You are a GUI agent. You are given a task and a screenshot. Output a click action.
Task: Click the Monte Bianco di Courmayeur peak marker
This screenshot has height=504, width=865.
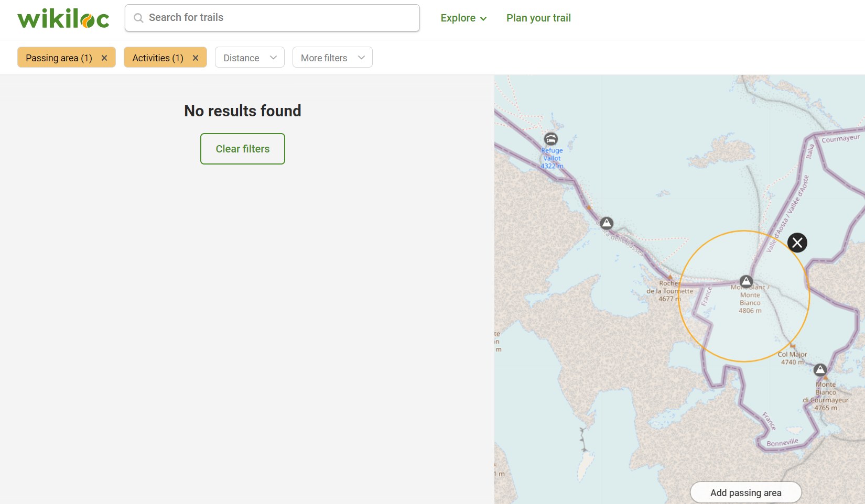820,370
